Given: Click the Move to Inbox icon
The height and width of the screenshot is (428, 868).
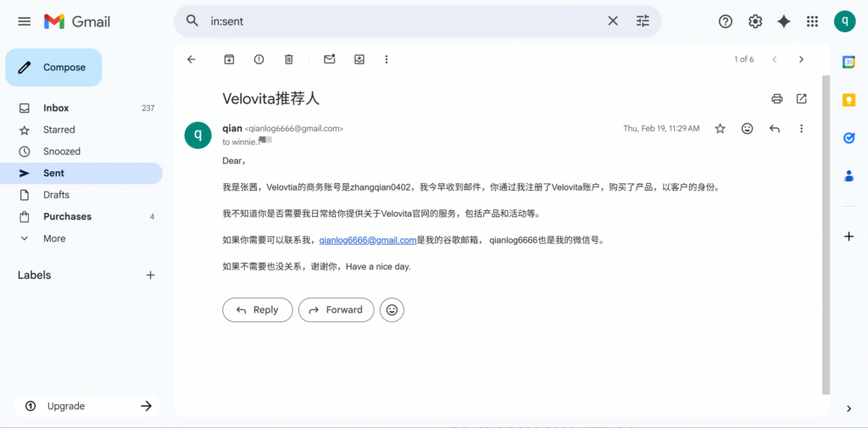Looking at the screenshot, I should click(x=359, y=59).
